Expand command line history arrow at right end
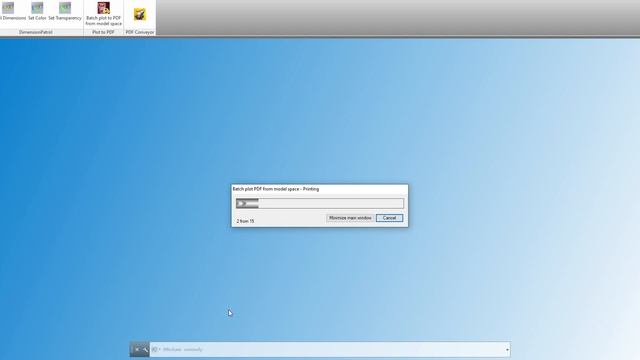 (x=507, y=350)
